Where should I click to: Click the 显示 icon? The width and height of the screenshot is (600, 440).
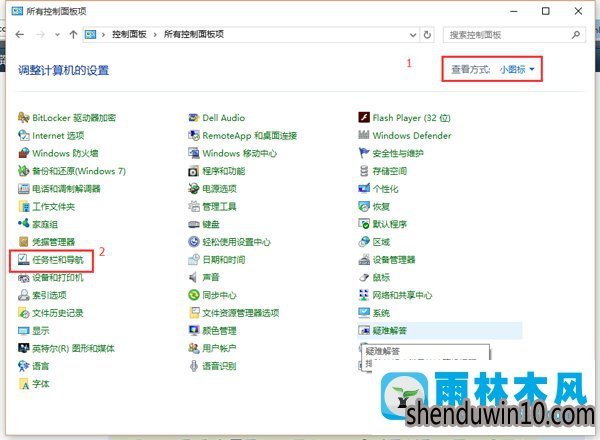pos(24,331)
